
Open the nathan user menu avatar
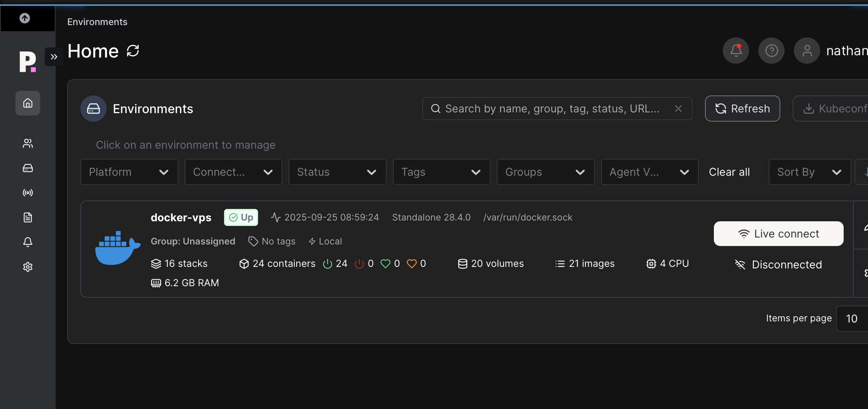tap(807, 51)
